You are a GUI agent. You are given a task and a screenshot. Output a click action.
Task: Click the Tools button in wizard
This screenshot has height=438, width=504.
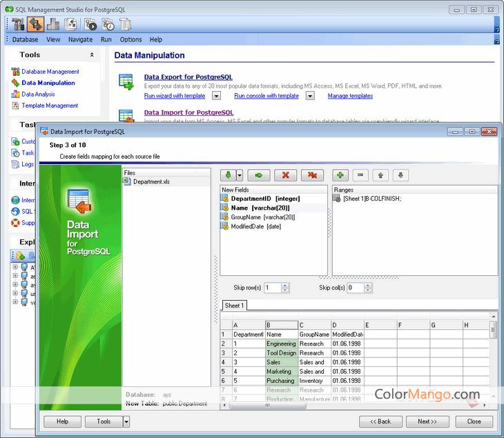click(x=104, y=421)
